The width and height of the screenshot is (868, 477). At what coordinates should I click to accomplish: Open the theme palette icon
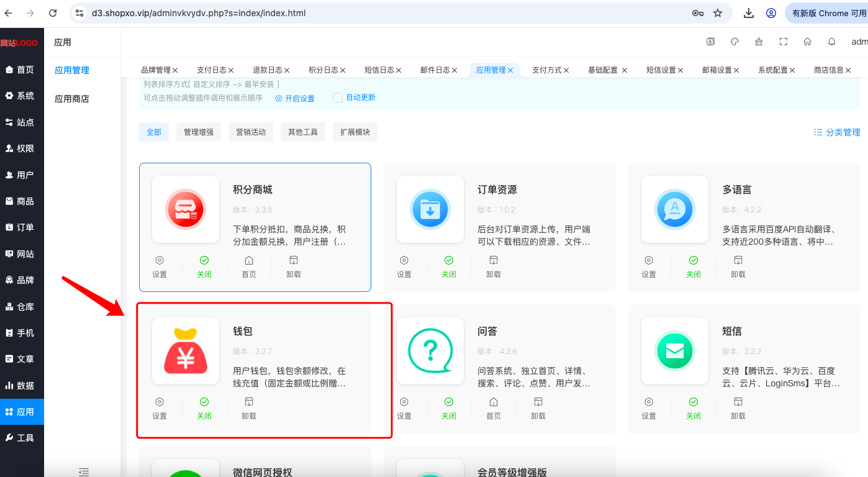pos(735,42)
